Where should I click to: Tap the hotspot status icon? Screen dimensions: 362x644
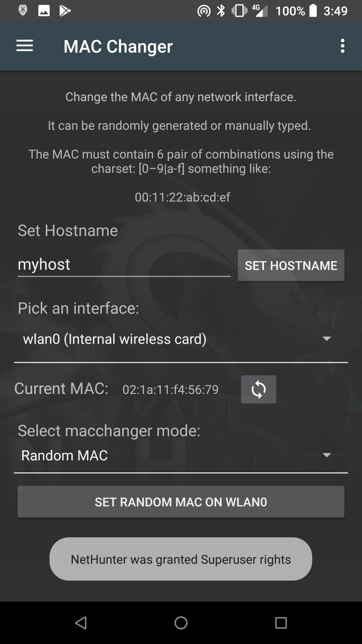tap(204, 11)
